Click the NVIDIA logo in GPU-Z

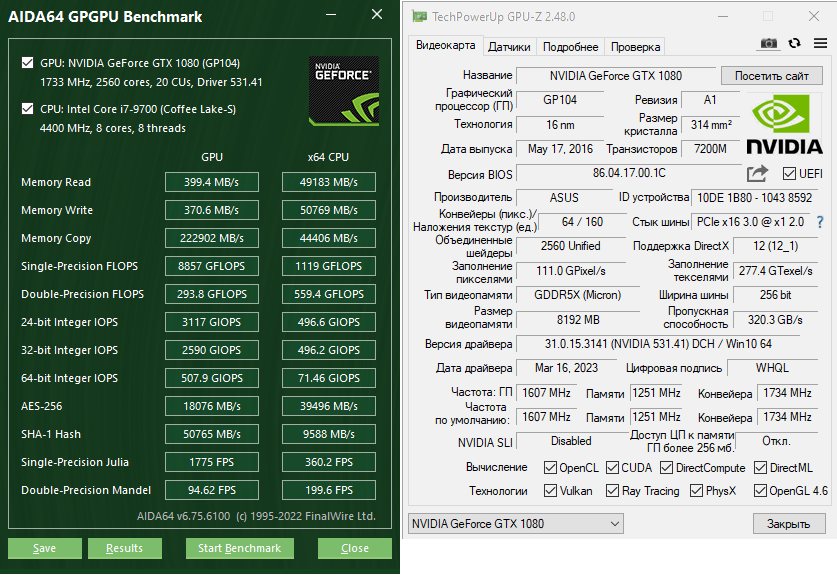(x=784, y=124)
